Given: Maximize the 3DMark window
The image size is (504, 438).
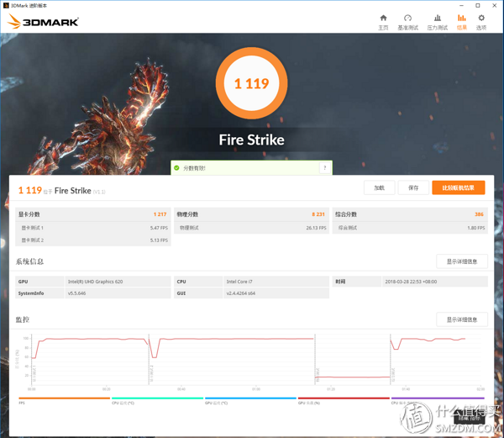Looking at the screenshot, I should pyautogui.click(x=478, y=6).
